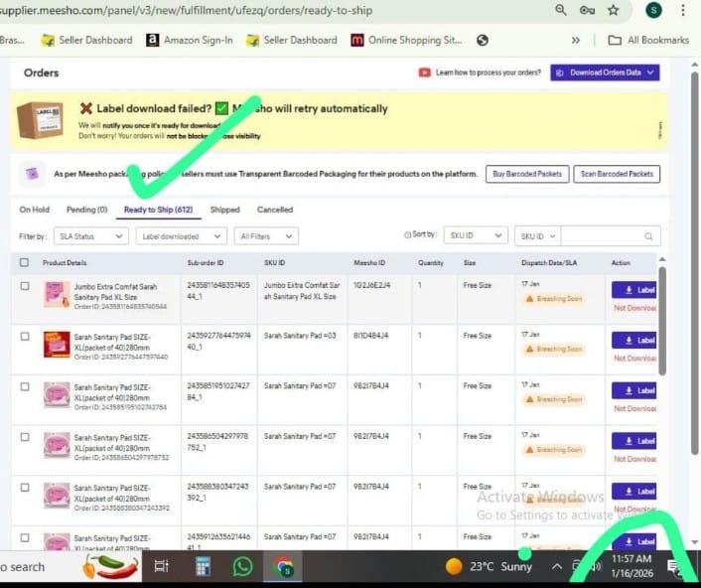Check the Sarah Sanitary Pad =03 order row
The image size is (701, 588).
(25, 336)
